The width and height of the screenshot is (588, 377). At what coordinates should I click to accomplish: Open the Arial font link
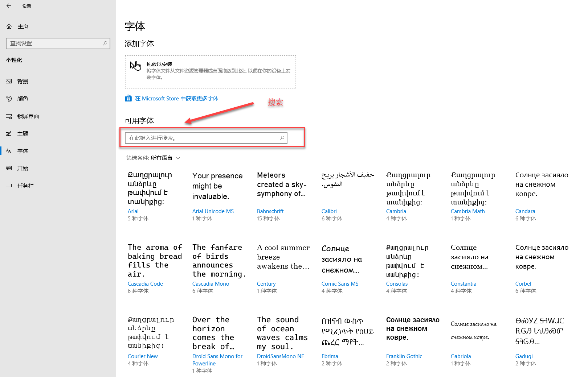133,211
